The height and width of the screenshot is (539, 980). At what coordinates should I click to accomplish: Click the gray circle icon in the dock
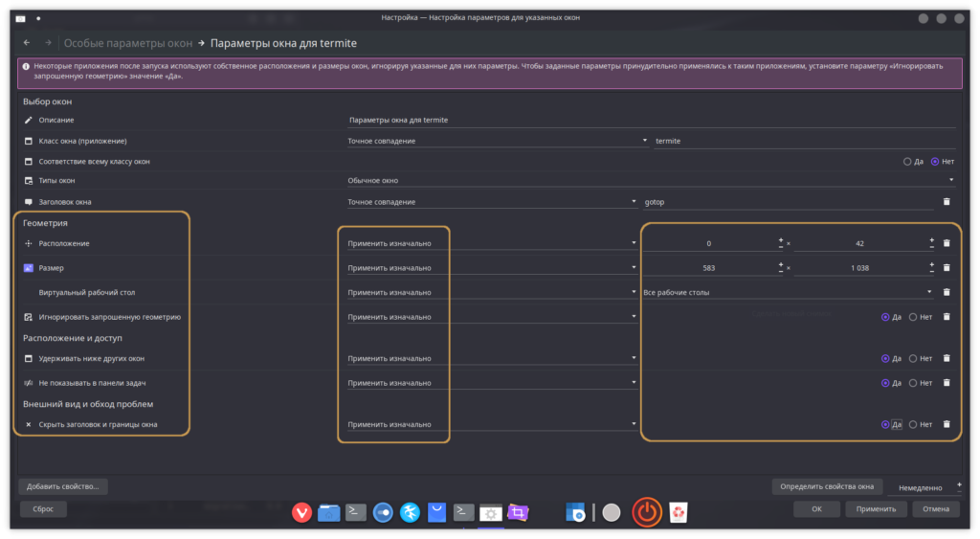612,512
